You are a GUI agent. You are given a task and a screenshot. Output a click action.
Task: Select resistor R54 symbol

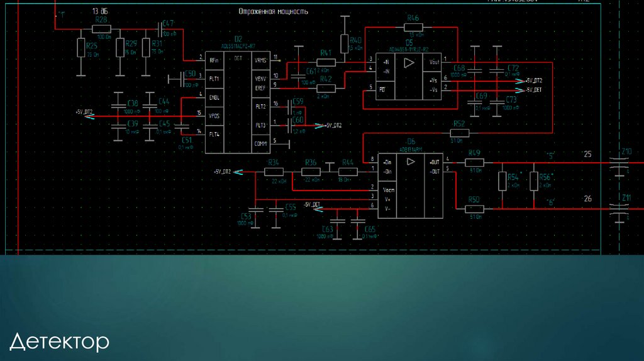pyautogui.click(x=502, y=182)
